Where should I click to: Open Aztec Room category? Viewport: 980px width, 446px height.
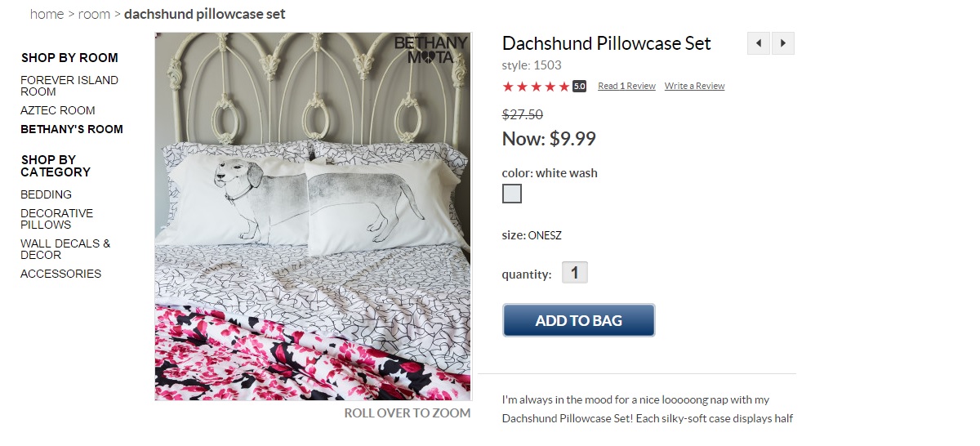coord(58,110)
